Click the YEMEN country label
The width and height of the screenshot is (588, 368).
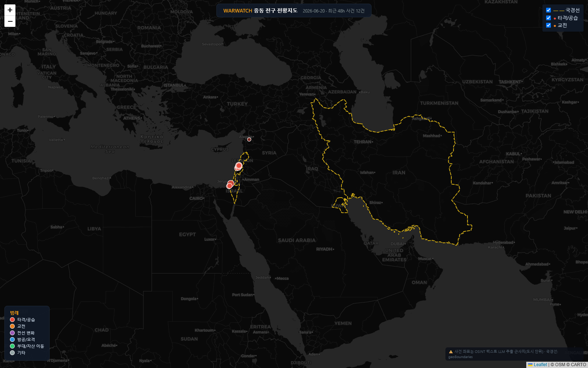point(343,323)
